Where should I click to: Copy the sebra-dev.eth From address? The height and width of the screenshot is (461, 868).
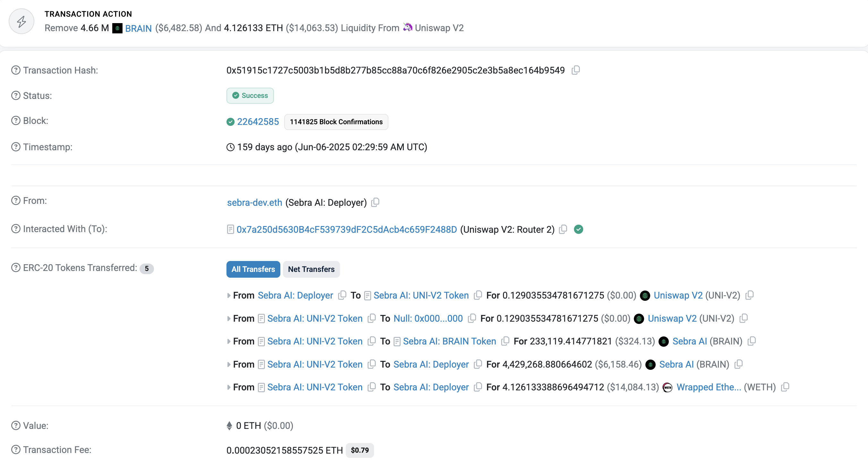coord(375,202)
